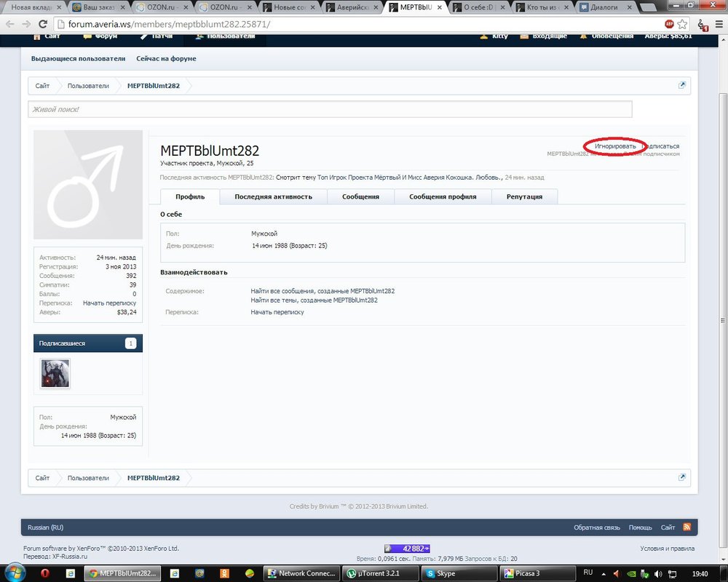
Task: Click Начать переписку in the sidebar stats
Action: coord(109,303)
